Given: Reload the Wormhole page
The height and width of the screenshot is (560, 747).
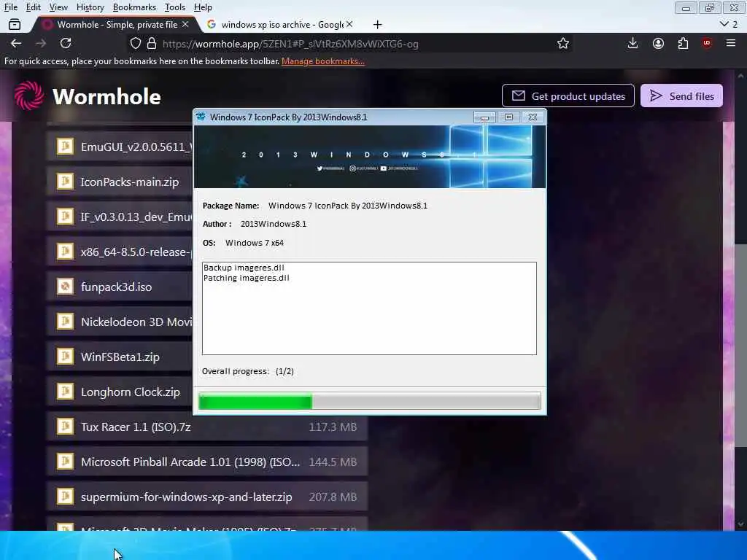Looking at the screenshot, I should tap(66, 43).
